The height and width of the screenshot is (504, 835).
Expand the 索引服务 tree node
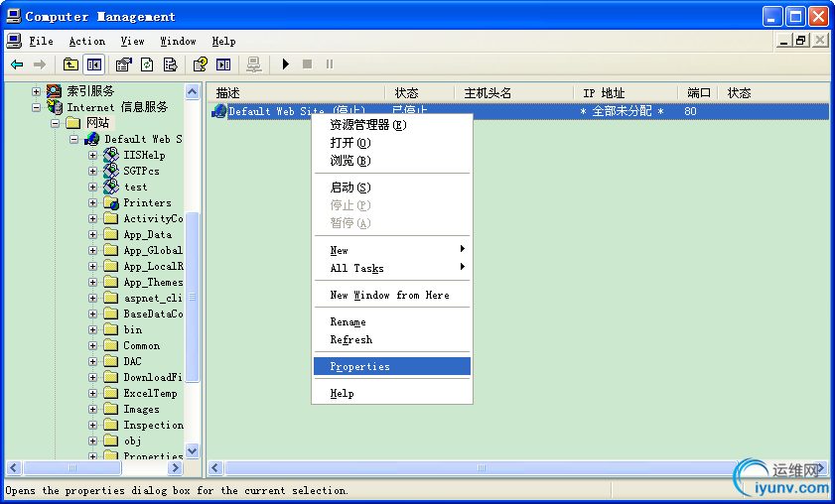coord(36,91)
